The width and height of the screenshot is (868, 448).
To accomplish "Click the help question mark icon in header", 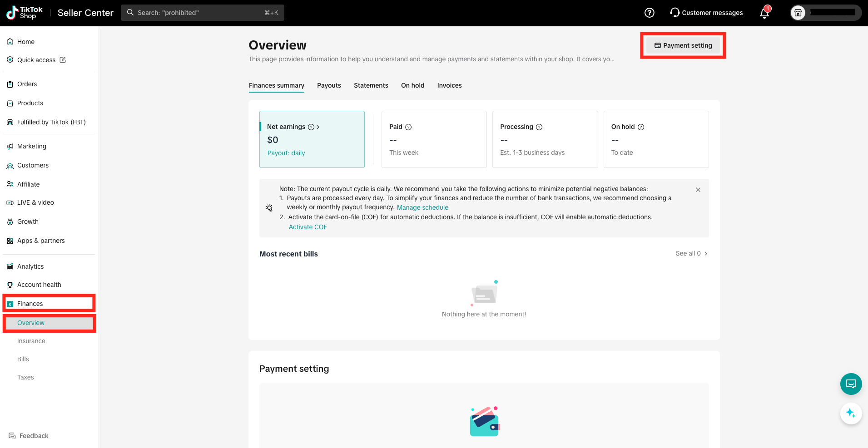I will pyautogui.click(x=649, y=13).
